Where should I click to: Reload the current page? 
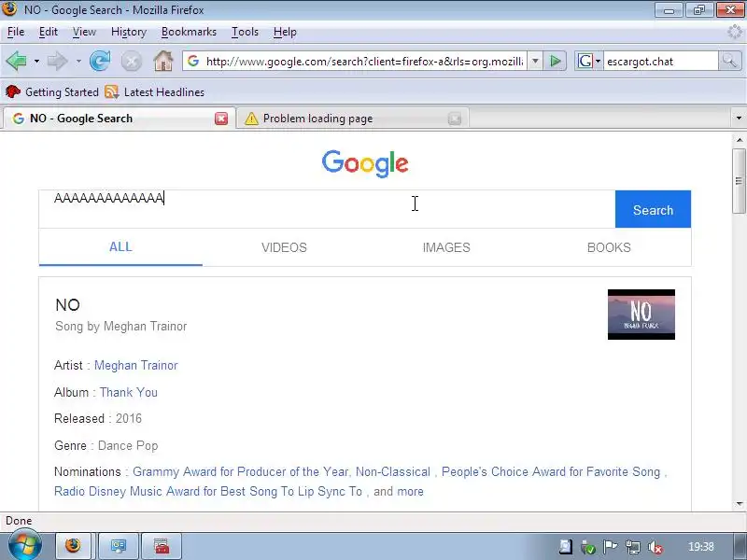100,61
